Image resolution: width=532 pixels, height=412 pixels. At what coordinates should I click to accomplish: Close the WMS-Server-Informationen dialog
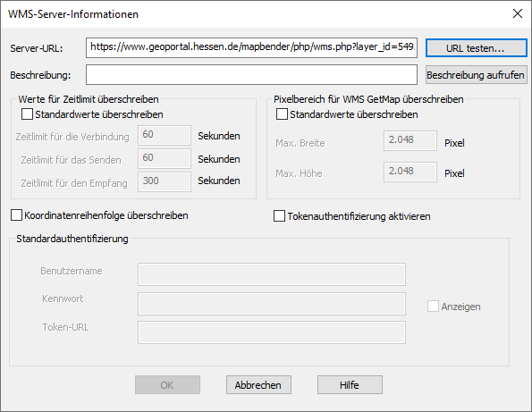(518, 13)
